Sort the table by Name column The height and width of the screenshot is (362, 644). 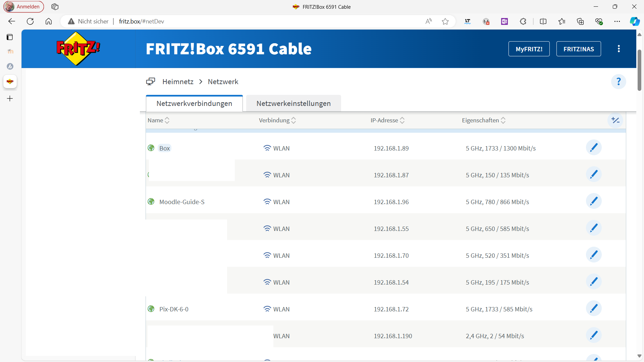click(x=159, y=120)
